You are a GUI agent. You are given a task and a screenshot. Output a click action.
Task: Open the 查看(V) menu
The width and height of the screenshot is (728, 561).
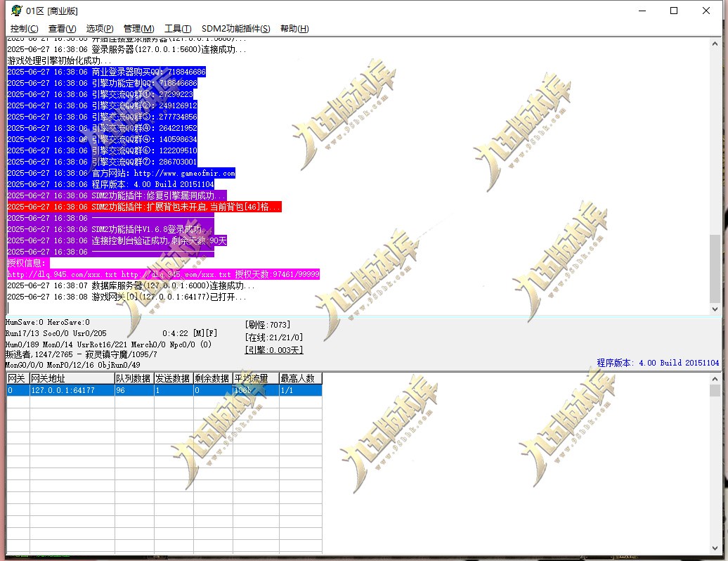click(63, 29)
